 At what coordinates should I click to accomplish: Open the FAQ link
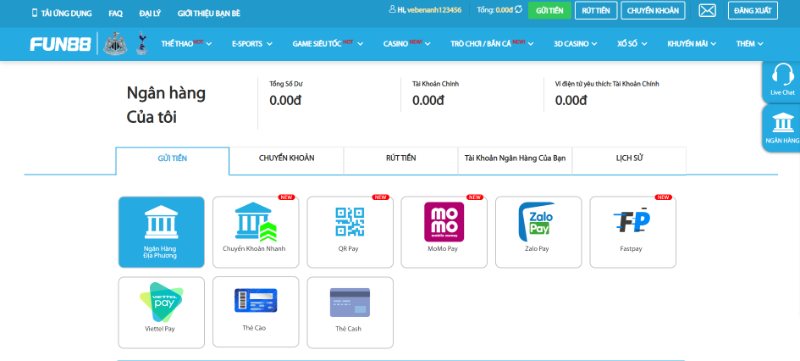click(x=116, y=13)
